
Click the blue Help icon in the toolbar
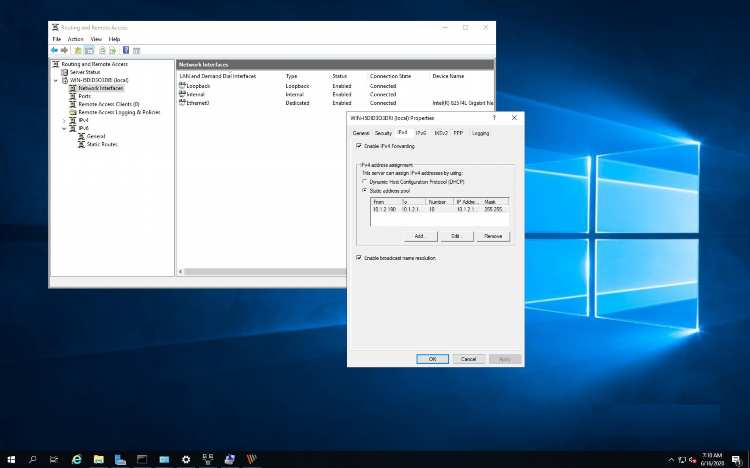(x=126, y=50)
